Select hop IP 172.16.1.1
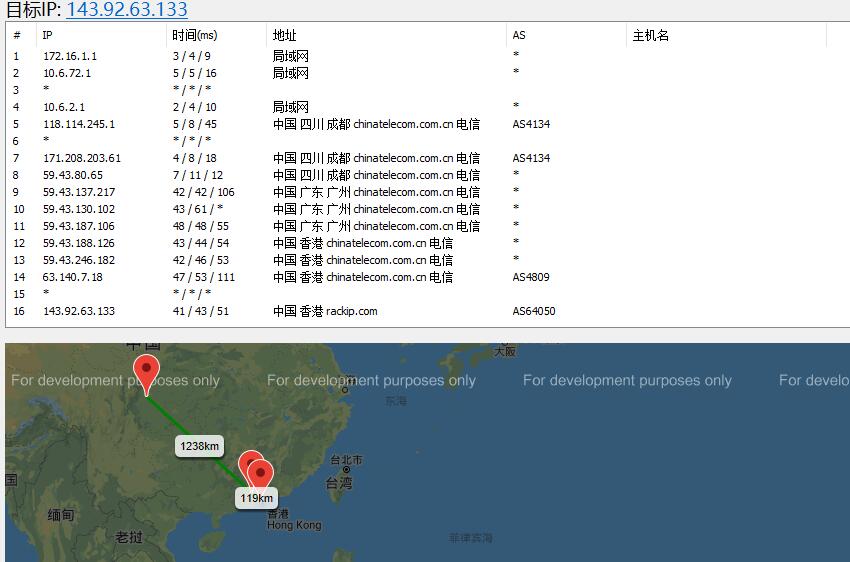 (70, 56)
